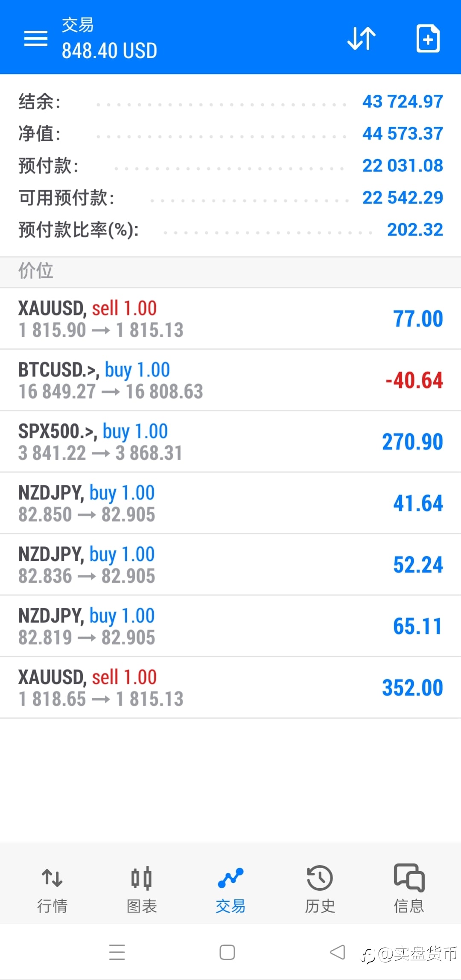Select NZDJPY position opened at 82.836

coord(230,565)
